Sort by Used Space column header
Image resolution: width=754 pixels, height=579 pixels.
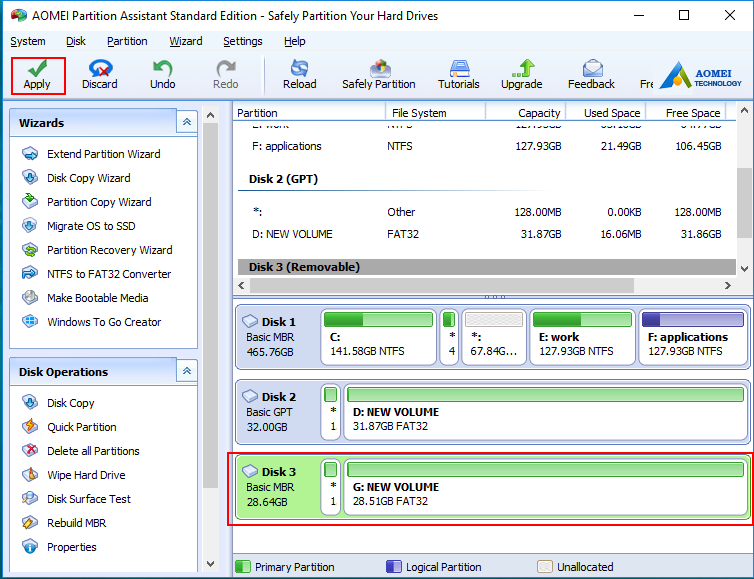[605, 113]
